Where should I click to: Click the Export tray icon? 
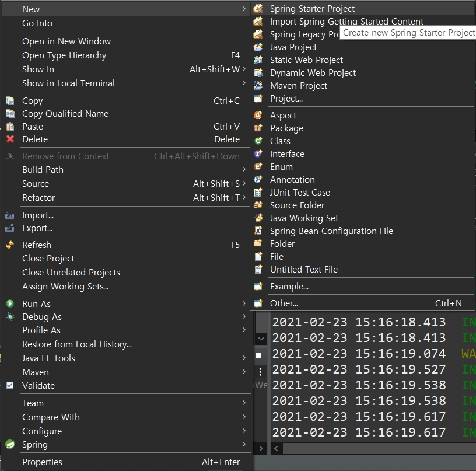[x=10, y=228]
